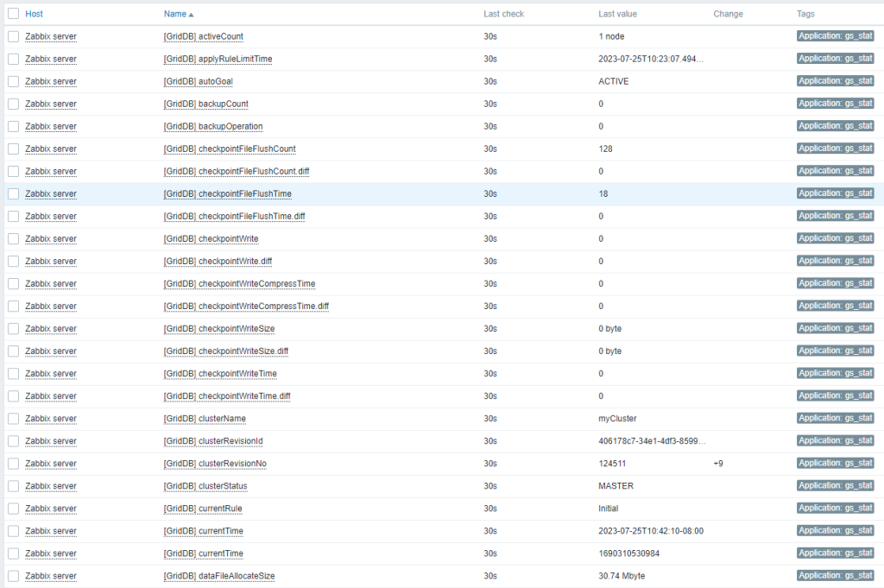Screen dimensions: 884x588
Task: Check the checkbox on the clusterName row
Action: (12, 418)
